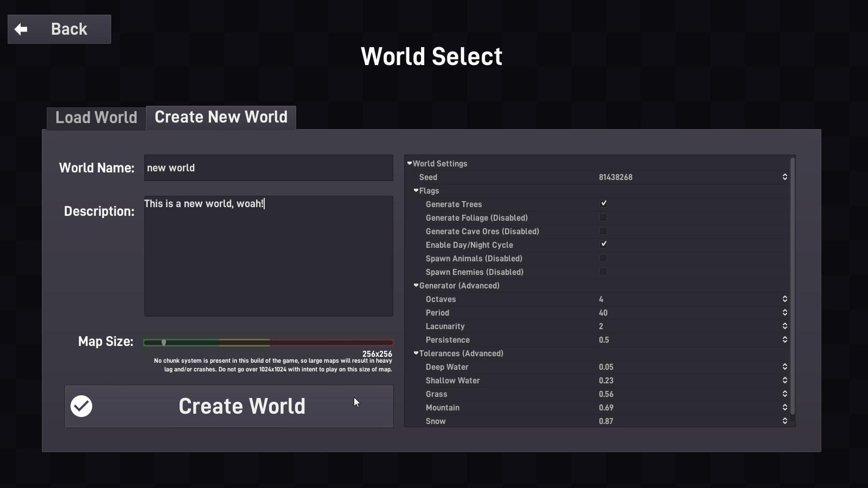Collapse the Tolerances (Advanced) group
The width and height of the screenshot is (868, 488).
(416, 354)
